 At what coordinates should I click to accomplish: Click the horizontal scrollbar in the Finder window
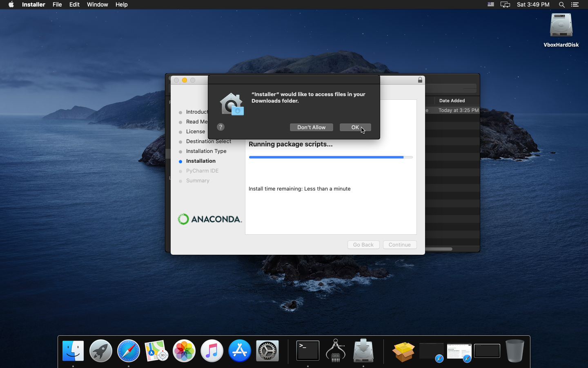click(439, 249)
